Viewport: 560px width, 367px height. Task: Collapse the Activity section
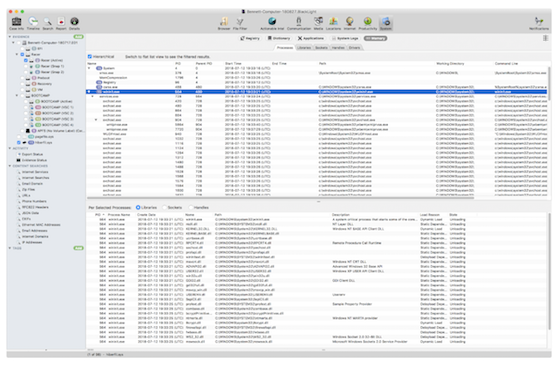pos(10,148)
